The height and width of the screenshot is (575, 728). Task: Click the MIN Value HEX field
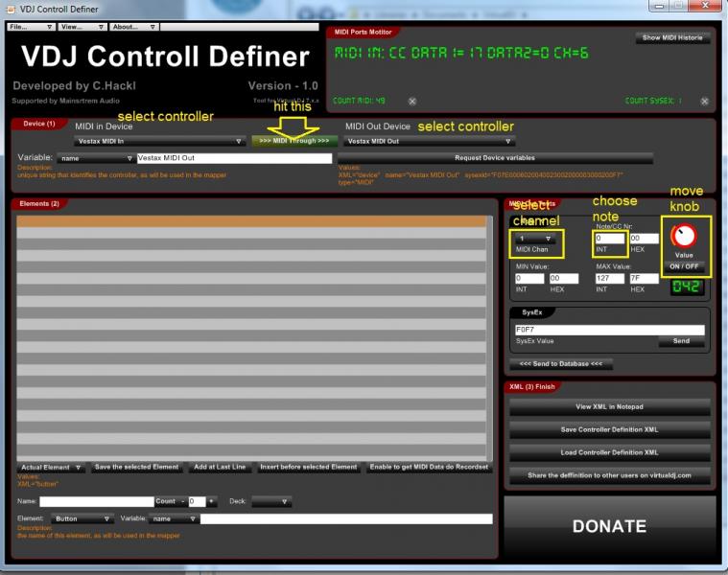click(x=564, y=278)
